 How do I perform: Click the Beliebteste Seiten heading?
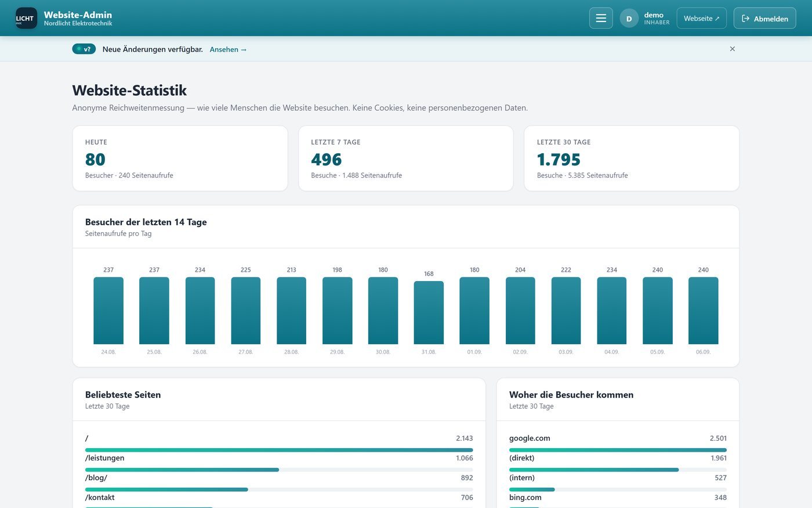(123, 395)
